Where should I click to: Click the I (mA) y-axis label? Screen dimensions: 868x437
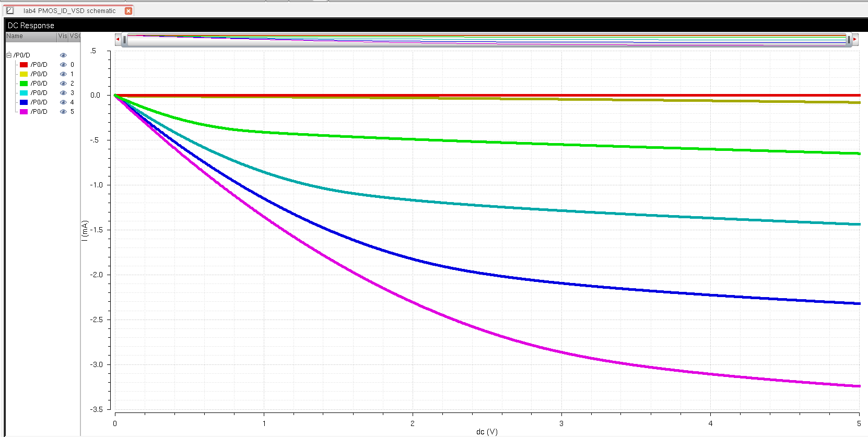pos(85,230)
